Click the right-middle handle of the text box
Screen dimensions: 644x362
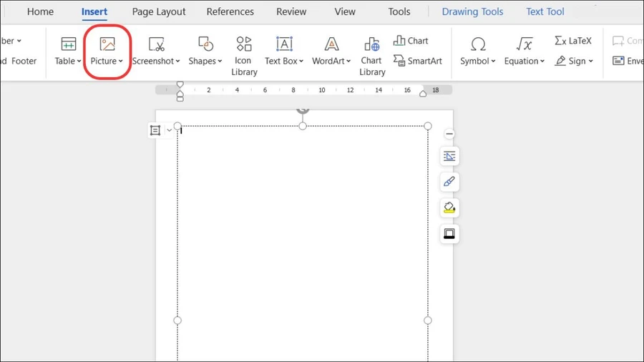(428, 320)
